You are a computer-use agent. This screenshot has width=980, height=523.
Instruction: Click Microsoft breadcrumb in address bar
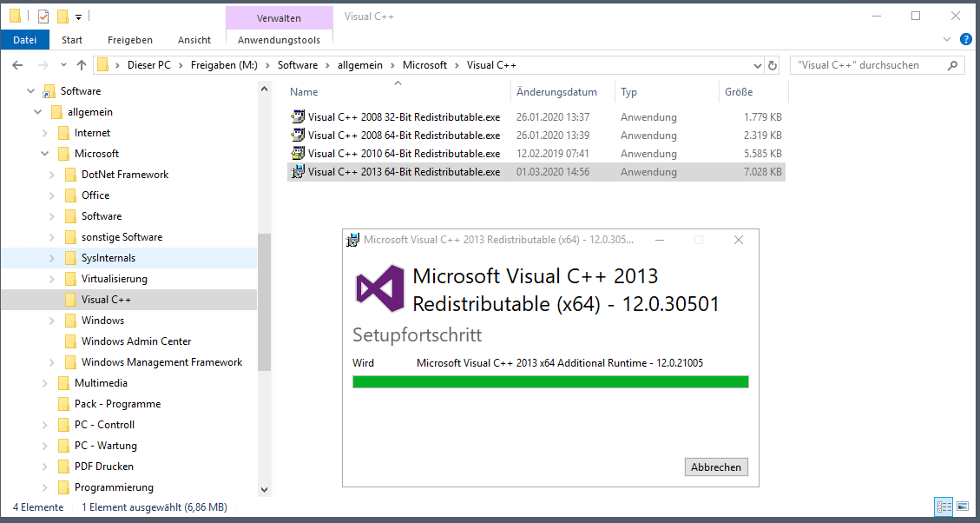tap(425, 65)
